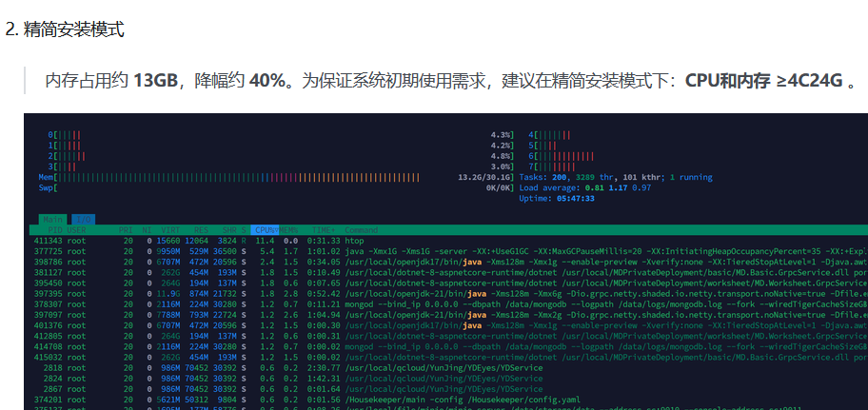Click the RES column header

(x=201, y=229)
